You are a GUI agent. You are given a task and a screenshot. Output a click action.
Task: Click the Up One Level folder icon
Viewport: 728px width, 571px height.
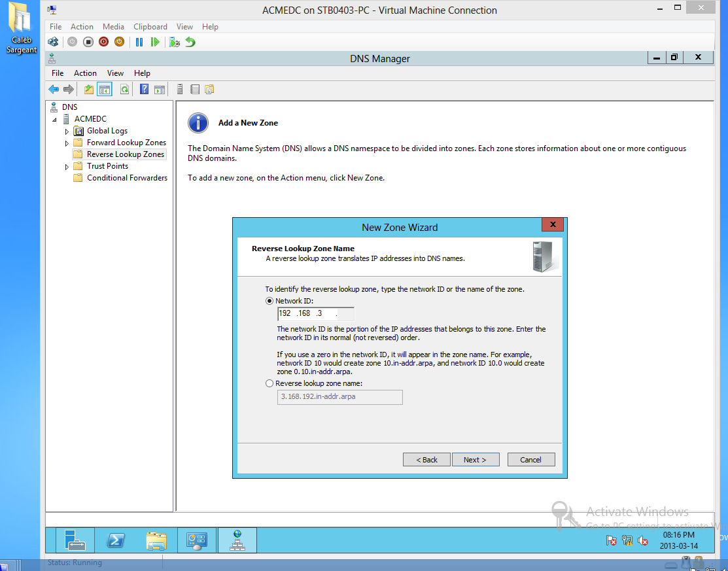(x=89, y=89)
